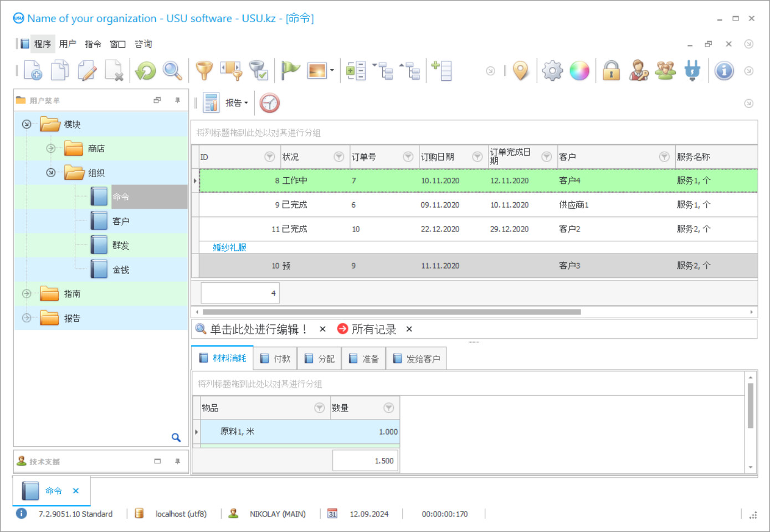
Task: Switch to the 付款 tab
Action: (275, 359)
